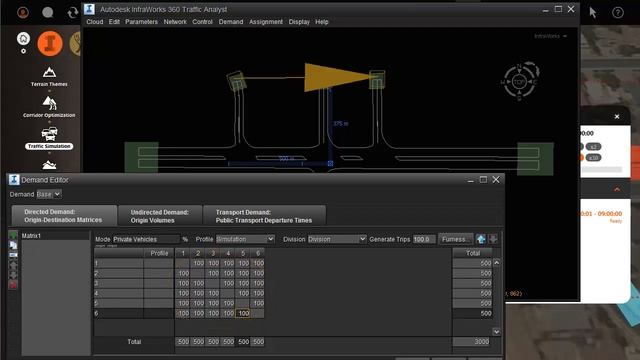Screen dimensions: 640x360
Task: Click the red delete matrix icon
Action: pos(13,284)
